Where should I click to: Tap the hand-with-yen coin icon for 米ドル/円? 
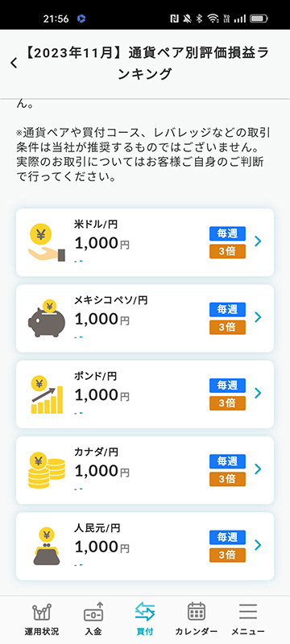(x=47, y=244)
